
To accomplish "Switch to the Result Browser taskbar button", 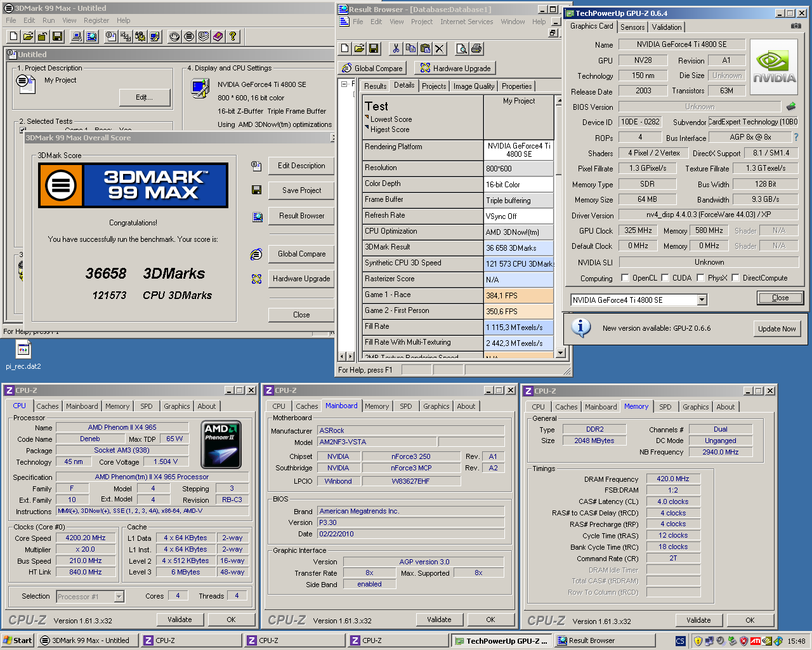I will click(605, 640).
